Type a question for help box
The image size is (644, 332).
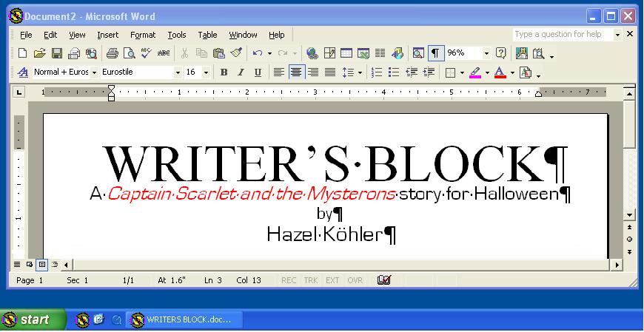[563, 35]
